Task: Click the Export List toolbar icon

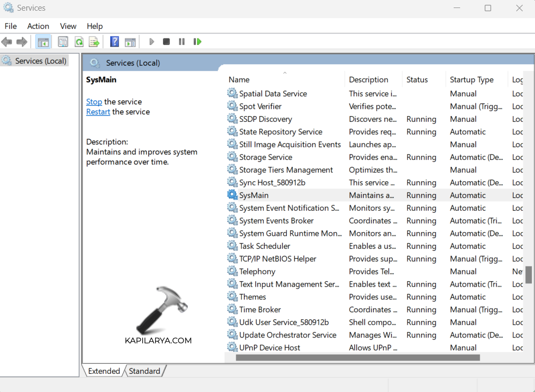Action: (94, 42)
